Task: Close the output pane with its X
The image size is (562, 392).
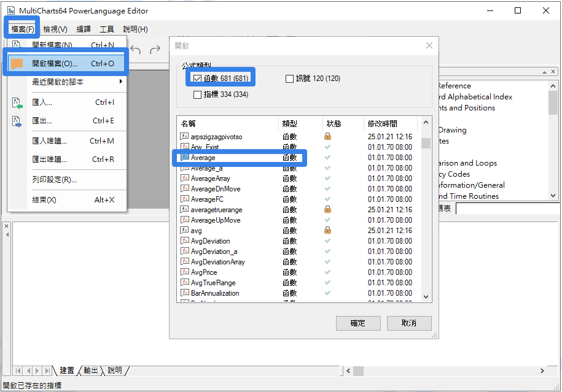Action: click(6, 226)
